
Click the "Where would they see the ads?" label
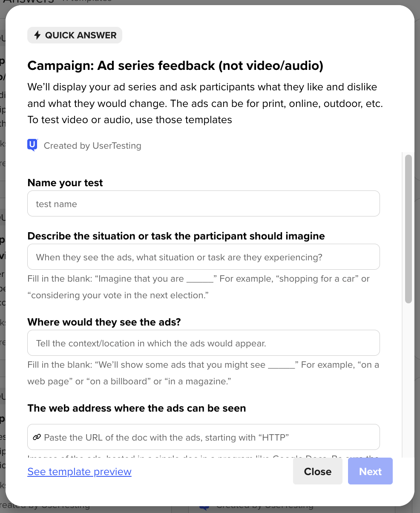point(104,322)
